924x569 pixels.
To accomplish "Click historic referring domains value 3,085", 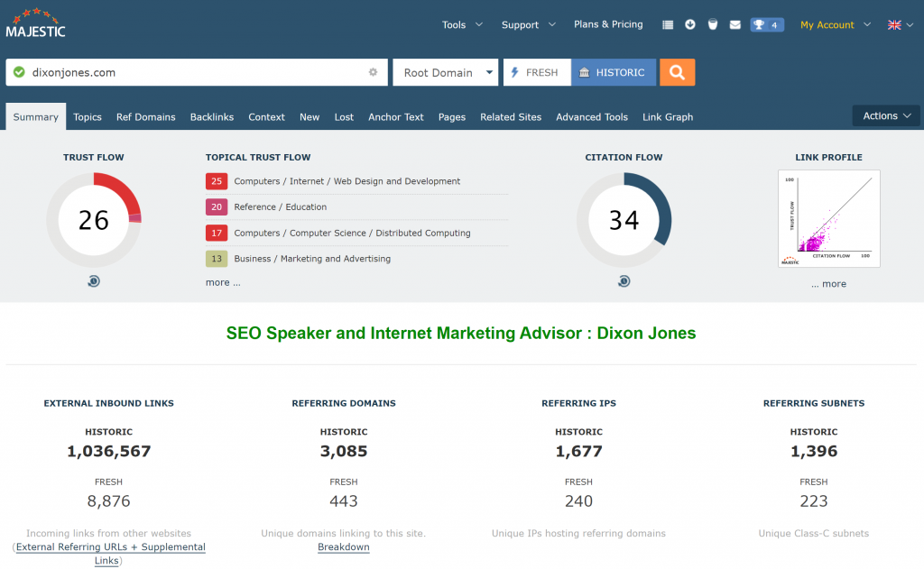I will tap(344, 451).
